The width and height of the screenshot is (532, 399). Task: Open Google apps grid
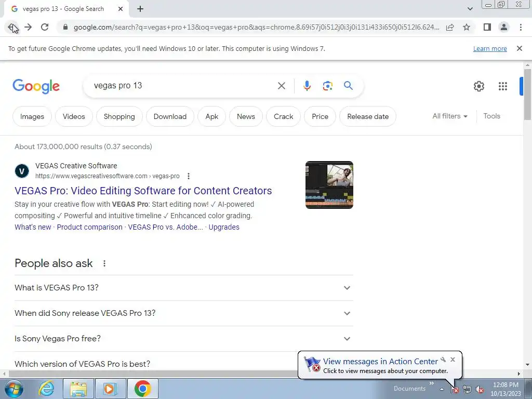(x=503, y=86)
